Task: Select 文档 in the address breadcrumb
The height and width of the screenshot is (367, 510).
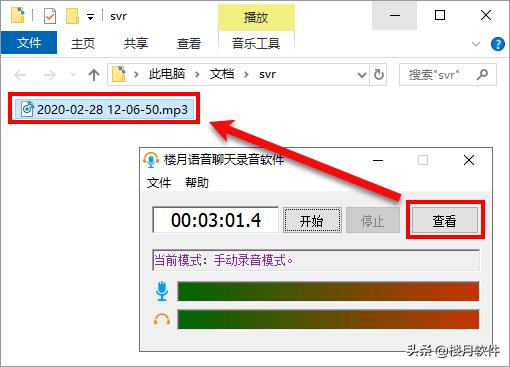Action: click(222, 74)
